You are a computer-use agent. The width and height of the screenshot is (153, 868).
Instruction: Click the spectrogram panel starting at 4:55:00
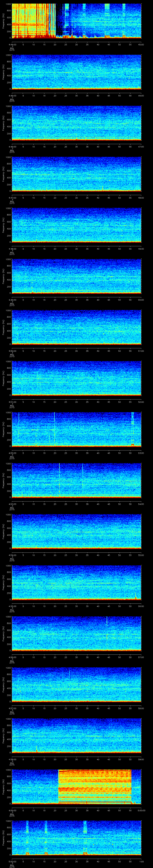pos(76,582)
